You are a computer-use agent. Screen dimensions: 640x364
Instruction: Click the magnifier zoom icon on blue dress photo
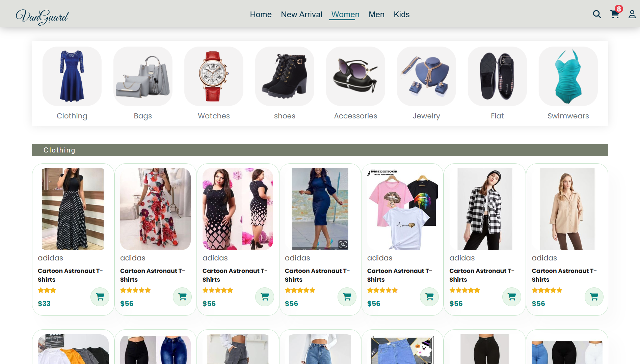click(343, 245)
